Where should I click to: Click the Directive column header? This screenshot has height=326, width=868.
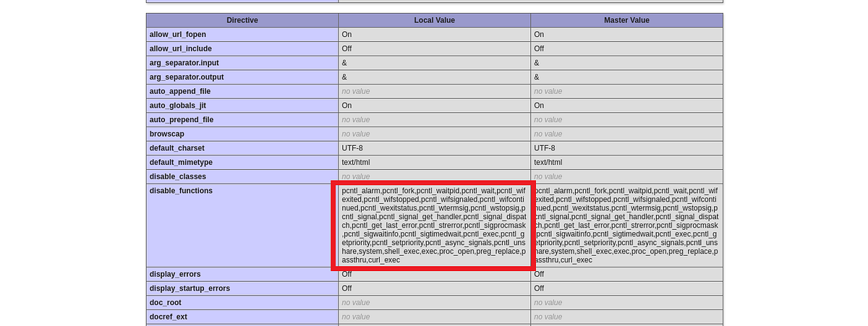point(242,20)
